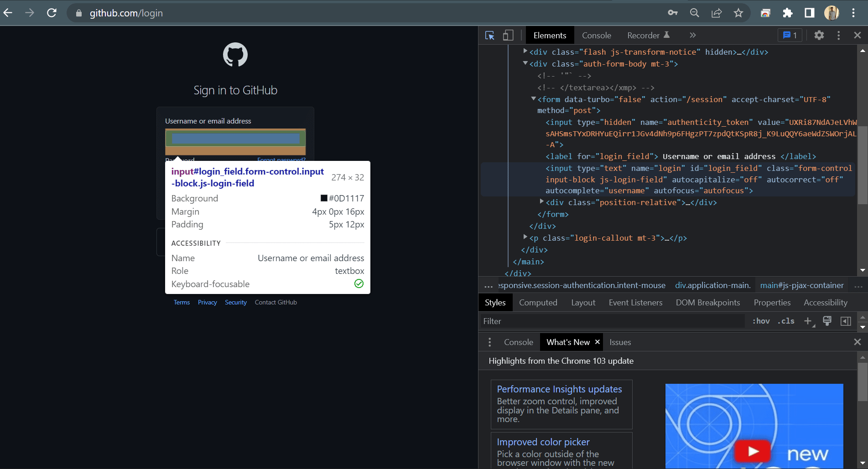The width and height of the screenshot is (868, 469).
Task: Click the new style rule plus icon
Action: pos(808,321)
